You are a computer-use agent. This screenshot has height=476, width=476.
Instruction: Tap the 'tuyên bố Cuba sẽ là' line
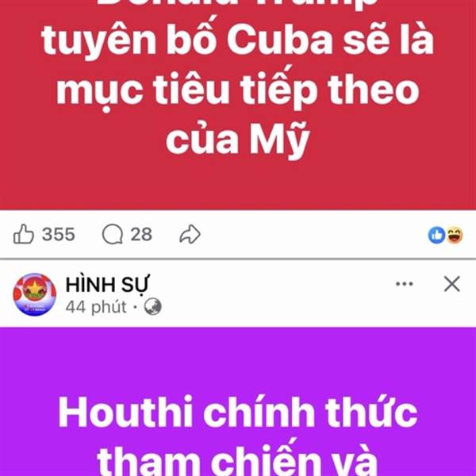238,40
